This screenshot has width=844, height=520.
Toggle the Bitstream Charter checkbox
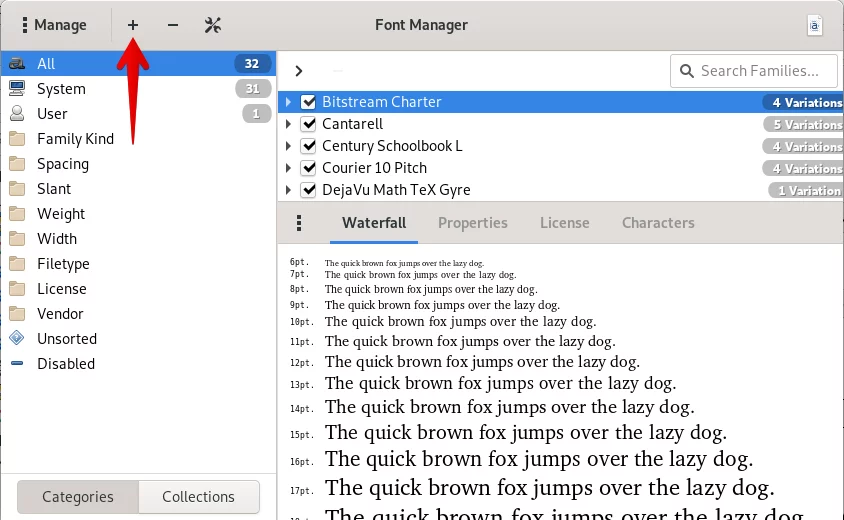pyautogui.click(x=308, y=102)
